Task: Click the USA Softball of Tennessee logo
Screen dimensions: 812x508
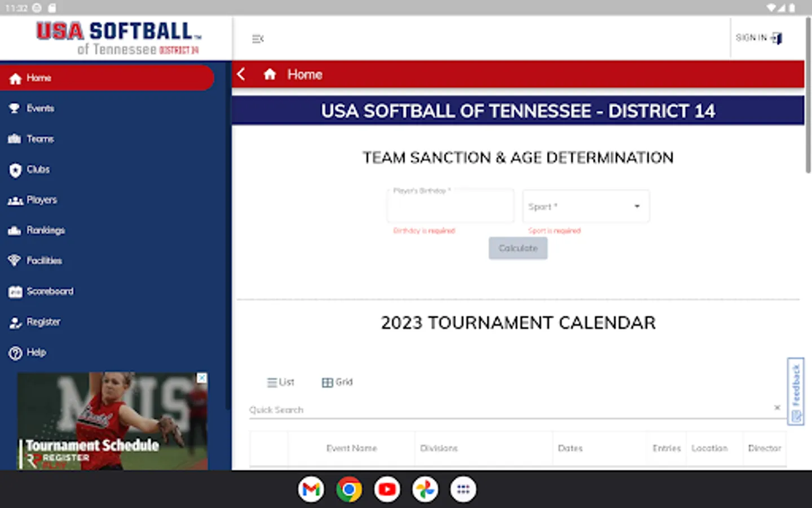Action: (x=118, y=38)
